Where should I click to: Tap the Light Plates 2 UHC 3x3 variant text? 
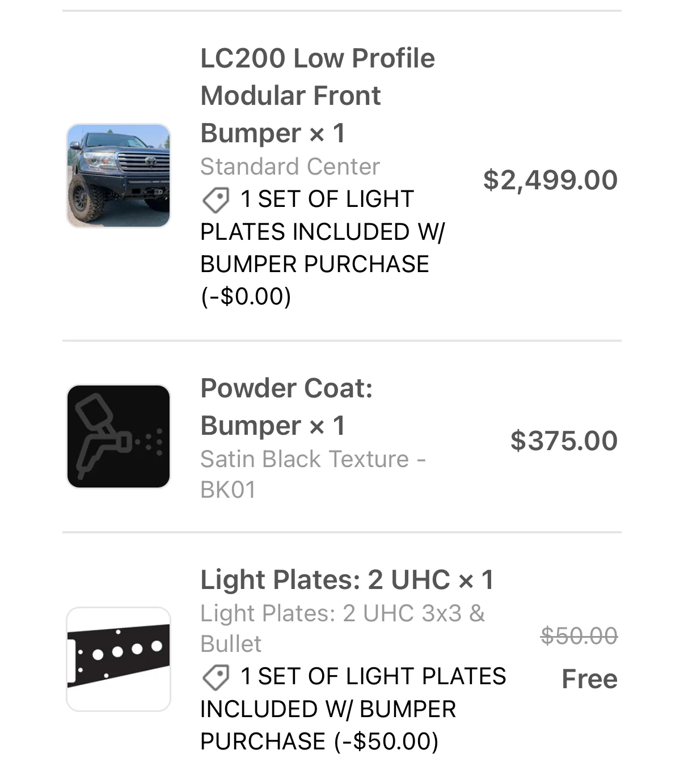[343, 628]
